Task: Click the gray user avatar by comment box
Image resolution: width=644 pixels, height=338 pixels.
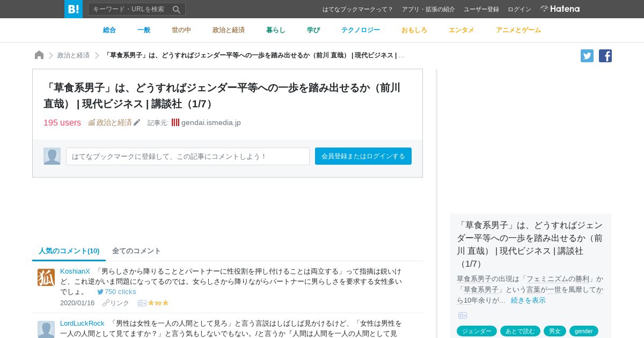Action: (x=52, y=156)
